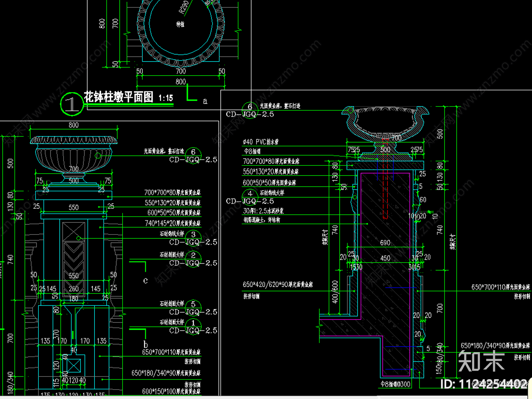Select the large circled 1 title marker
532x399 pixels.
(x=72, y=104)
